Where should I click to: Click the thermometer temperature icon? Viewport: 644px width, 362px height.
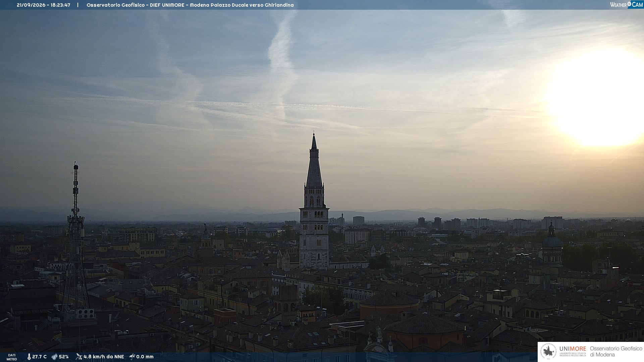29,357
